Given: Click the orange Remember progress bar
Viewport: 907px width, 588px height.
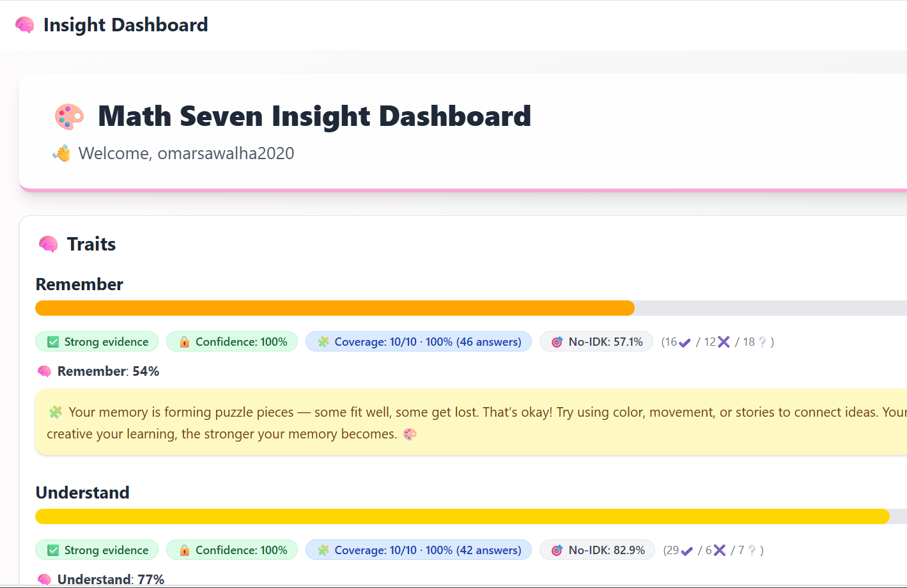Looking at the screenshot, I should pos(335,308).
